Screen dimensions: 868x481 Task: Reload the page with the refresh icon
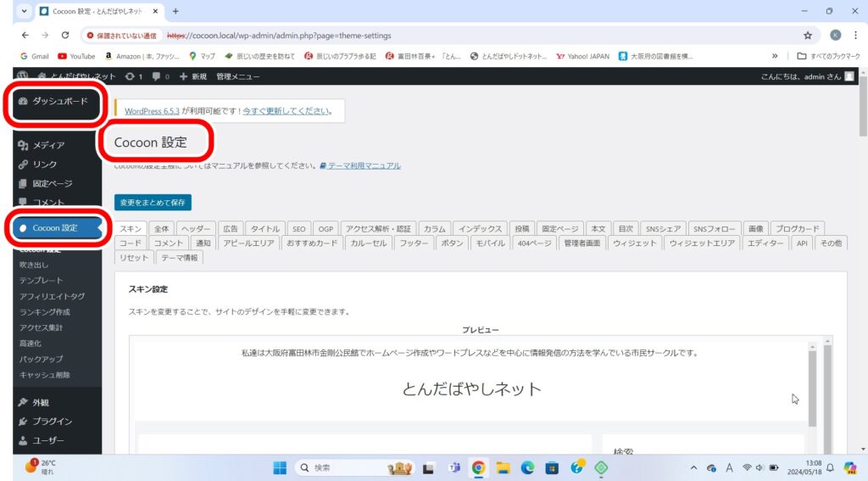(x=65, y=36)
